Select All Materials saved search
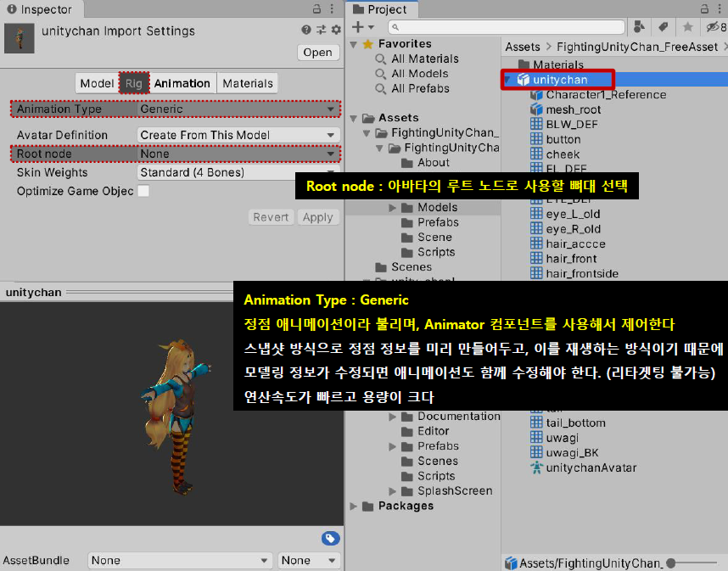This screenshot has width=728, height=571. [x=424, y=59]
